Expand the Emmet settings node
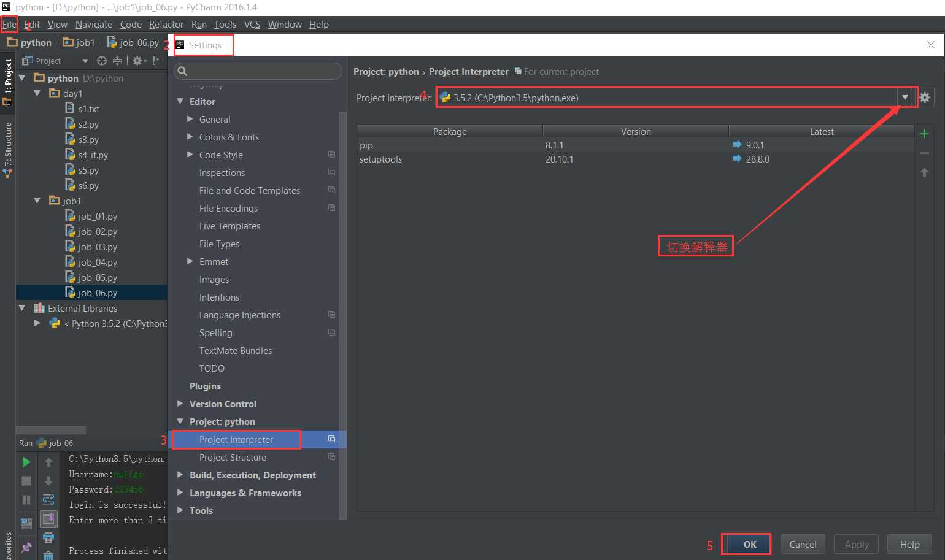945x560 pixels. [x=190, y=261]
